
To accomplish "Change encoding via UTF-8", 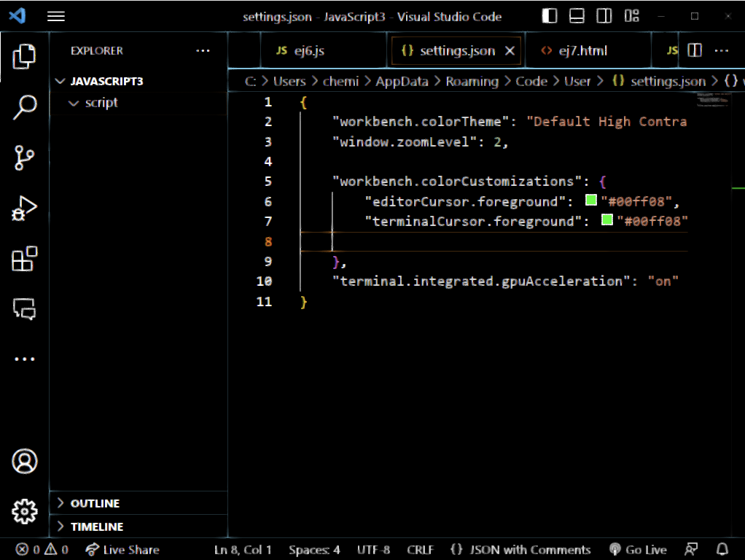I will [373, 550].
